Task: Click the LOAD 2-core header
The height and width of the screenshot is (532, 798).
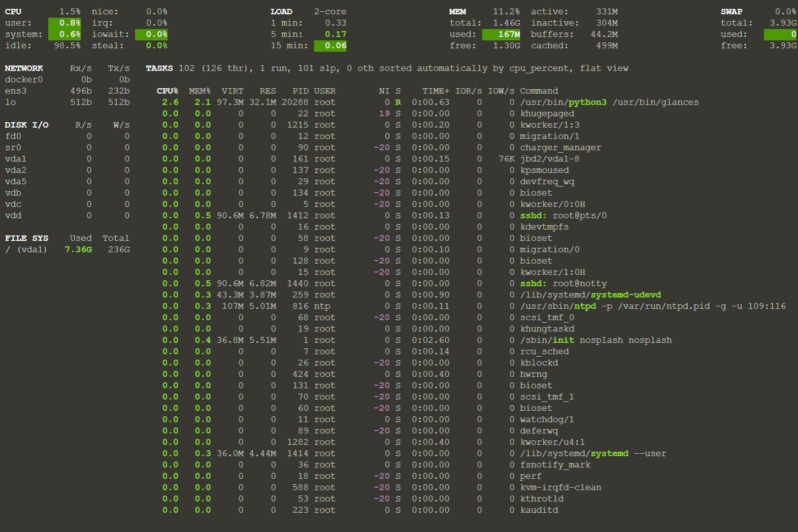Action: click(x=308, y=11)
